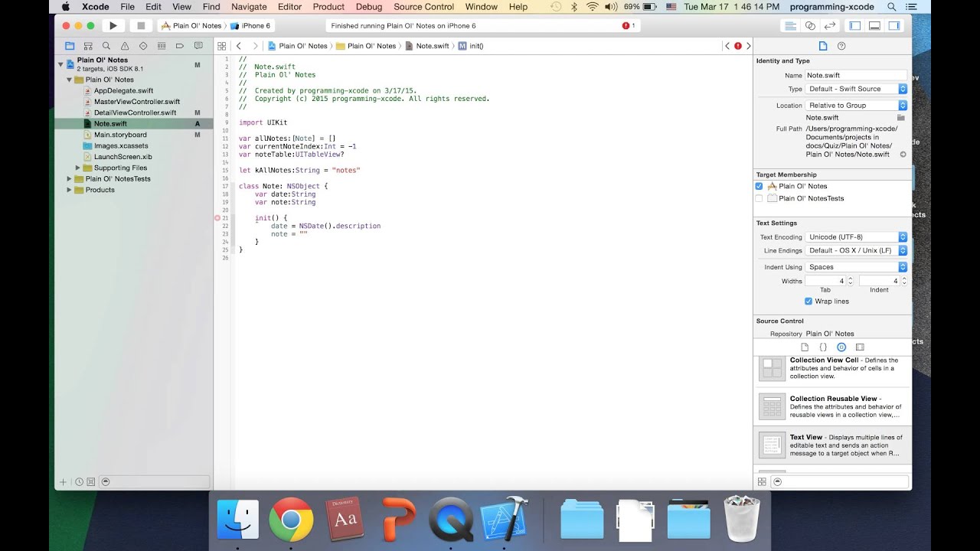Click the red error count indicator in activity bar
The height and width of the screenshot is (551, 980).
[x=629, y=25]
